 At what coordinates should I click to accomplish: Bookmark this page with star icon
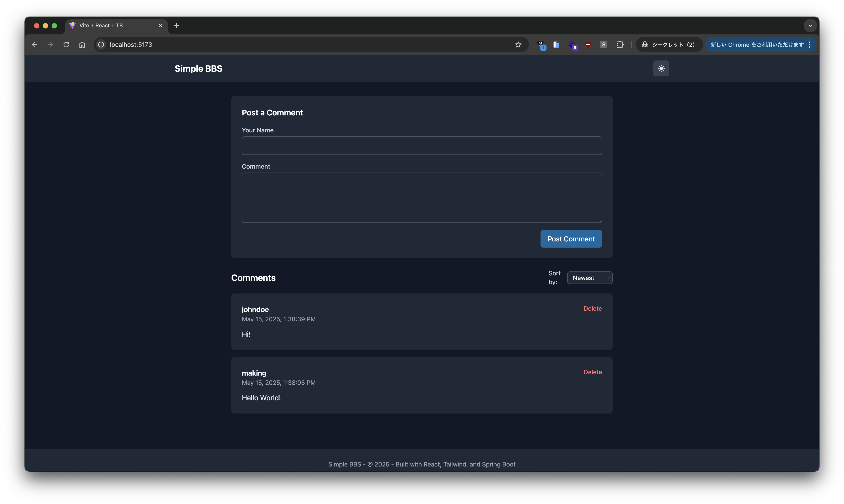pos(518,45)
